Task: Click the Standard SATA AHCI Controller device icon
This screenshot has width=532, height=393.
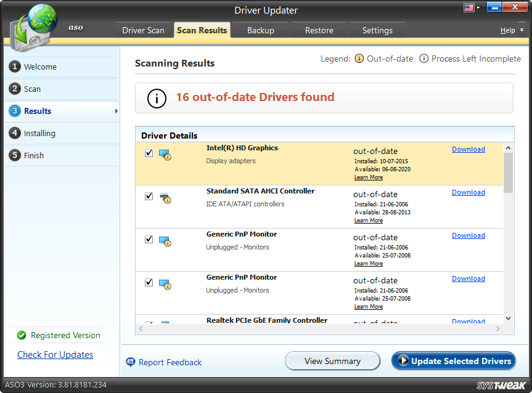Action: click(165, 198)
